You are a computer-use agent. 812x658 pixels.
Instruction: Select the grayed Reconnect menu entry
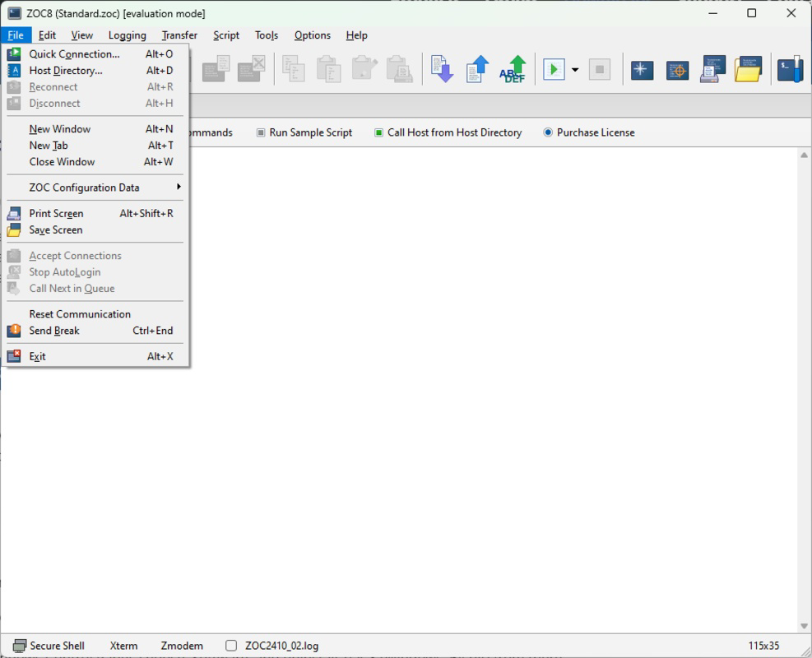click(x=95, y=87)
